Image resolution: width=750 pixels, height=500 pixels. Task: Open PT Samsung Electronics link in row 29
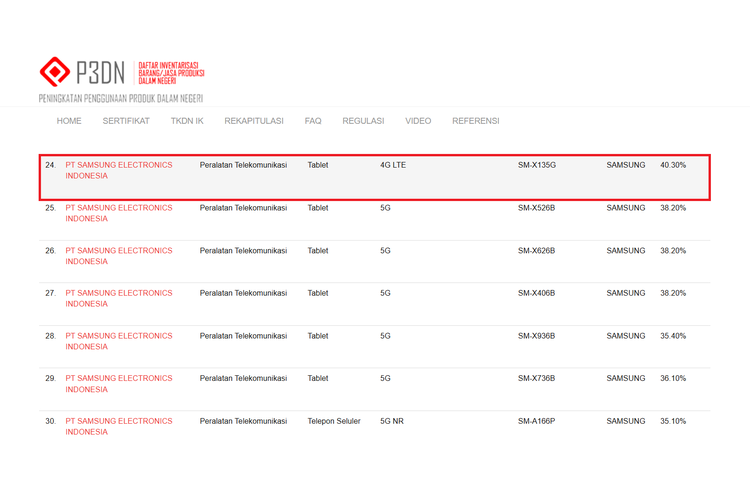(119, 384)
